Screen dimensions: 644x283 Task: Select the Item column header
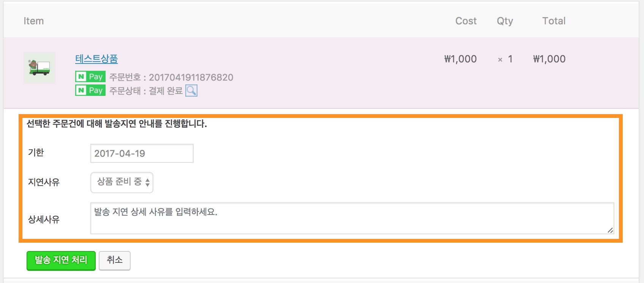point(34,21)
